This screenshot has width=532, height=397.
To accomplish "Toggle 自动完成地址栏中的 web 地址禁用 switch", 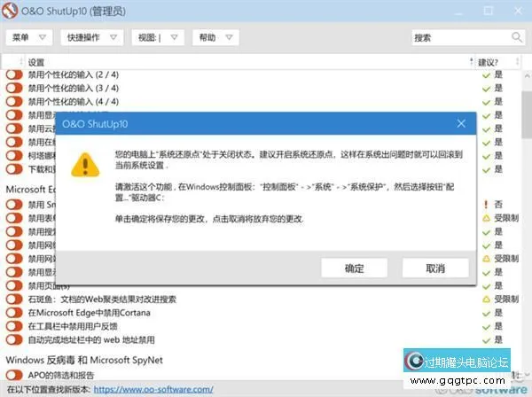I will (x=14, y=339).
